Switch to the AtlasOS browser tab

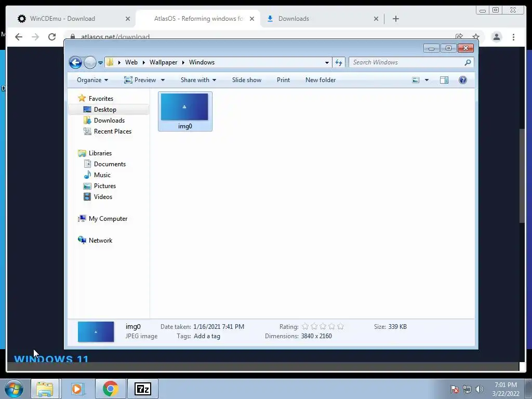pos(198,19)
